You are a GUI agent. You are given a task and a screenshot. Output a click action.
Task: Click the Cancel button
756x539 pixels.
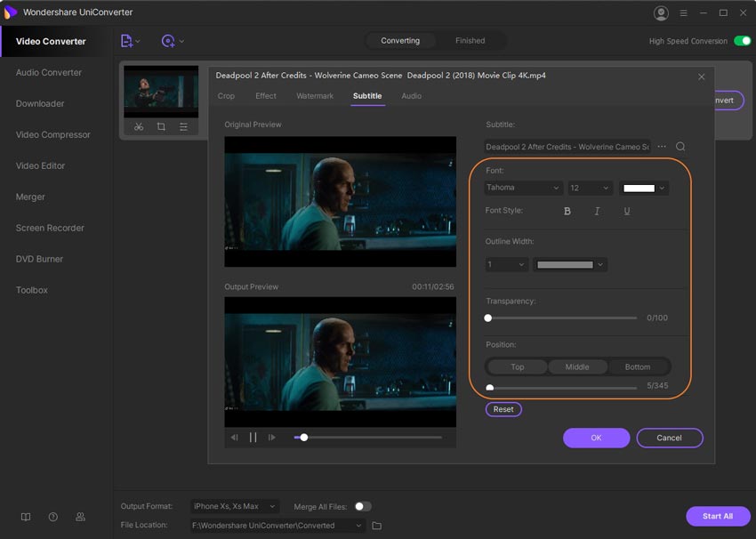pos(669,438)
